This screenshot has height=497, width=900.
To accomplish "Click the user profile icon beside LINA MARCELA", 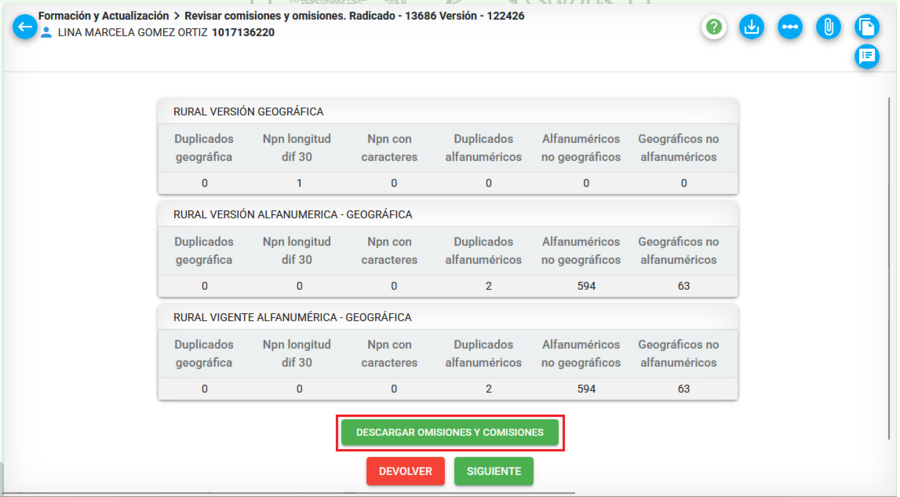I will (x=46, y=33).
